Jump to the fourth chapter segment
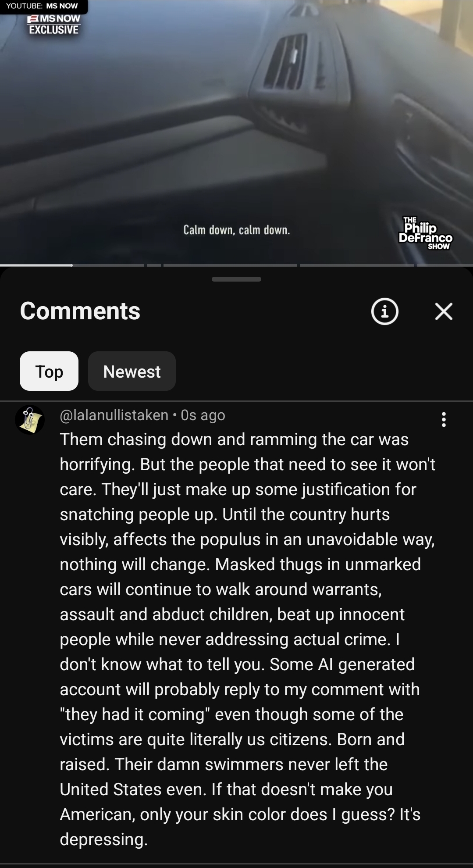This screenshot has height=868, width=473. pyautogui.click(x=230, y=265)
